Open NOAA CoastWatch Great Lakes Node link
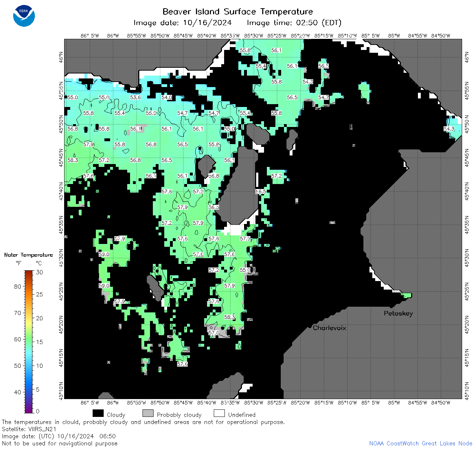This screenshot has height=449, width=476. [420, 444]
